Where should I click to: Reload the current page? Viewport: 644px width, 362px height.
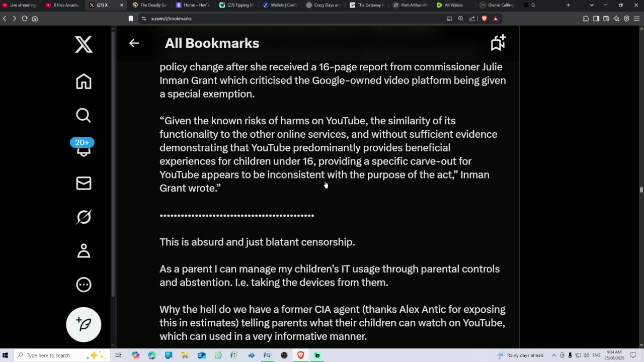[x=24, y=19]
